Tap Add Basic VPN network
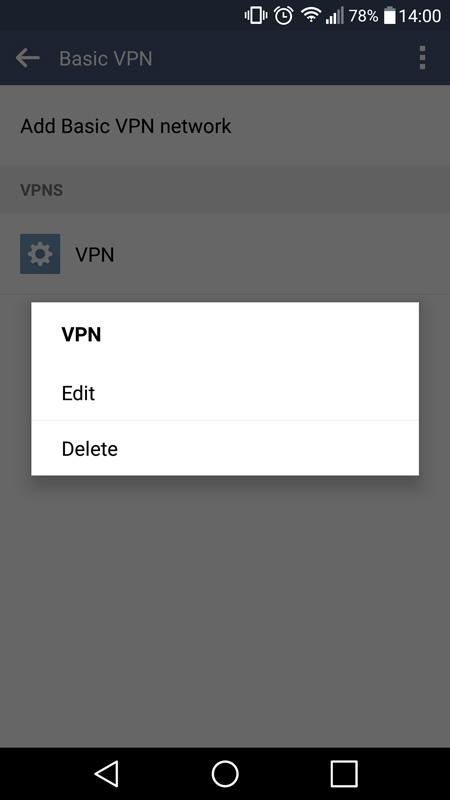 tap(225, 126)
